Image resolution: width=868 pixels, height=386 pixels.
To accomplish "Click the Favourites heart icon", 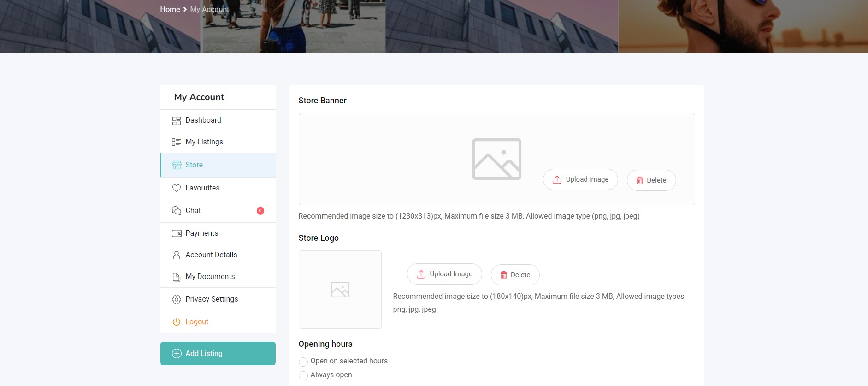I will point(176,188).
